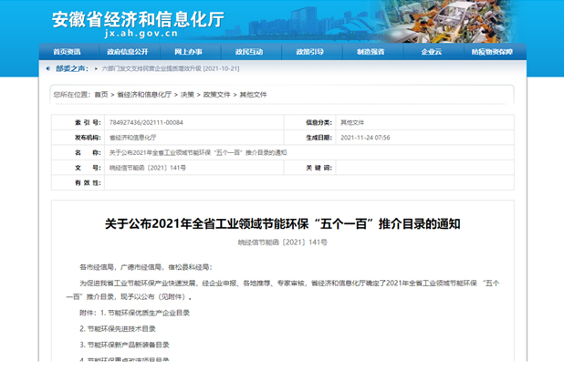
Task: Switch to the 政民互动 tab
Action: click(248, 52)
